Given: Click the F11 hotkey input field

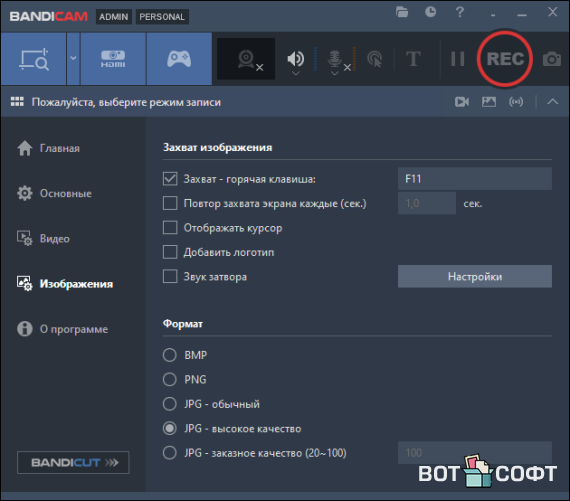Looking at the screenshot, I should [475, 179].
